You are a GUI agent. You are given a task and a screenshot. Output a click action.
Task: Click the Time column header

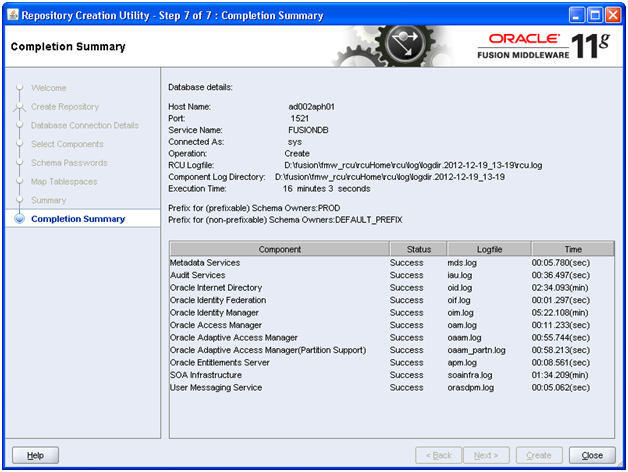tap(573, 249)
